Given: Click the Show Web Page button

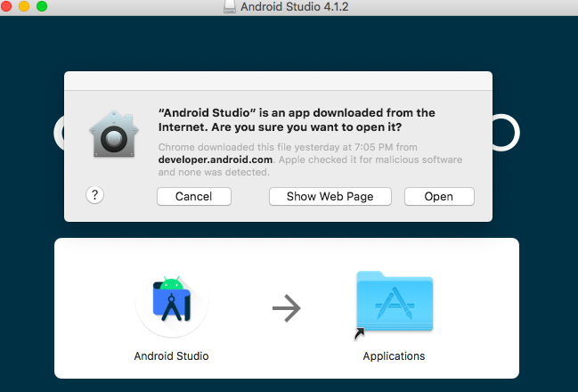Looking at the screenshot, I should click(x=330, y=196).
